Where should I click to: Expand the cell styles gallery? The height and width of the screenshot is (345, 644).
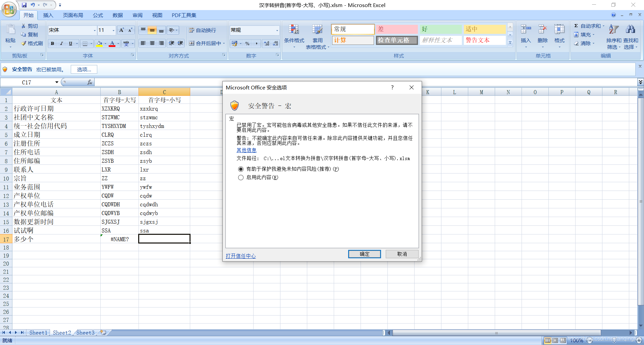tap(510, 43)
